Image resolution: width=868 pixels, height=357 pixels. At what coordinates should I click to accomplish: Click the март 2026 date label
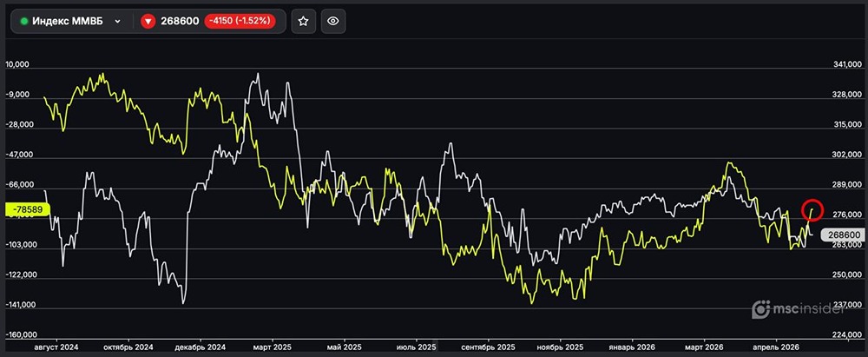[704, 347]
